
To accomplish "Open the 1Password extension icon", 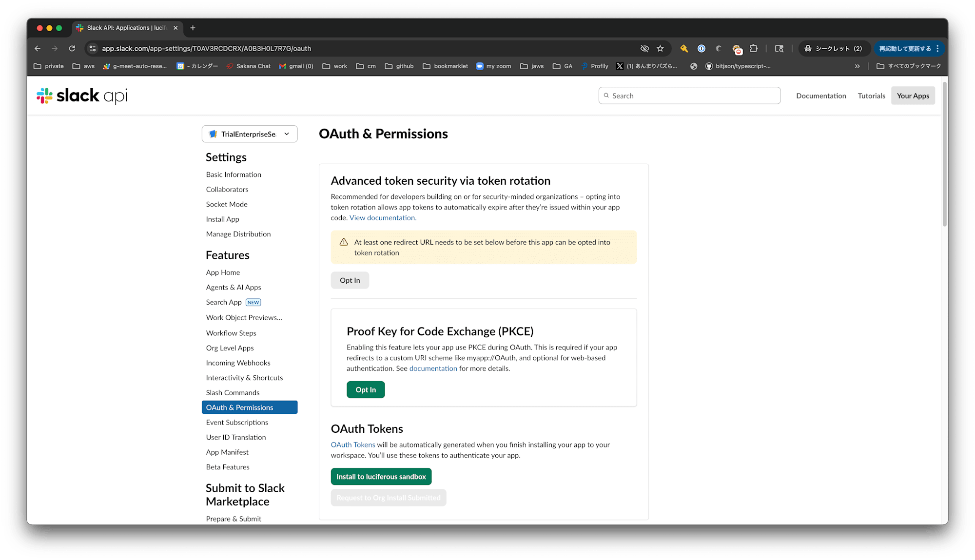I will pyautogui.click(x=702, y=48).
